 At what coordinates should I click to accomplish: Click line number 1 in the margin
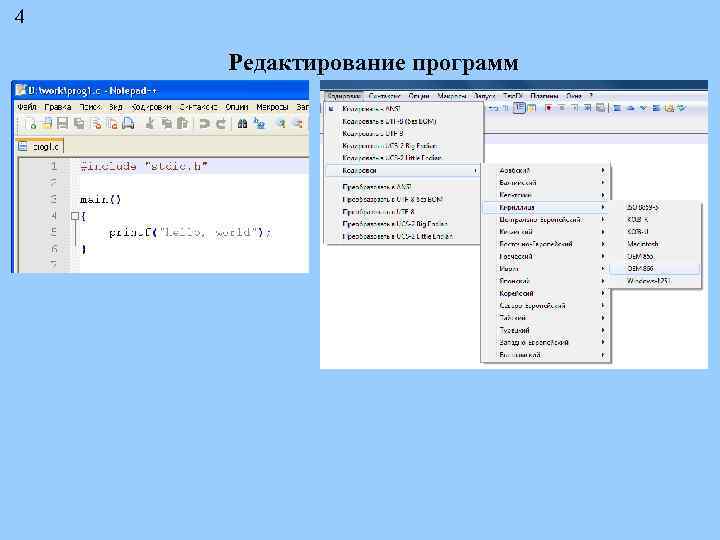(x=54, y=166)
